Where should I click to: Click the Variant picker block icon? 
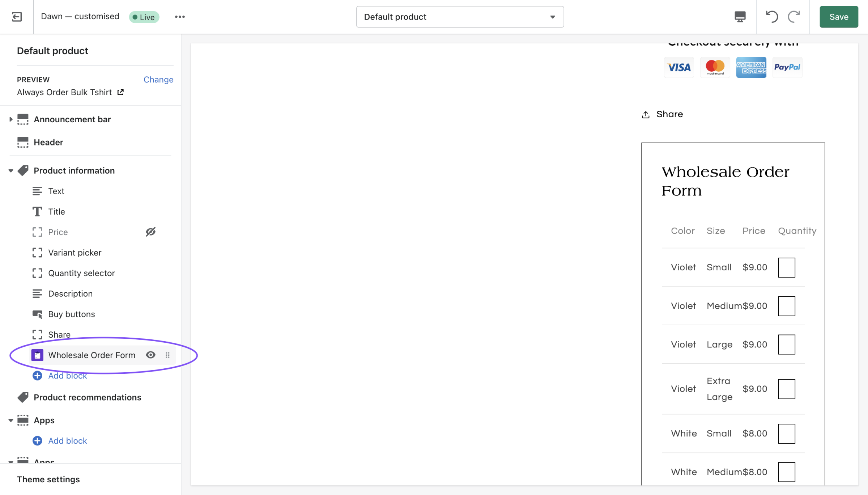click(x=37, y=253)
